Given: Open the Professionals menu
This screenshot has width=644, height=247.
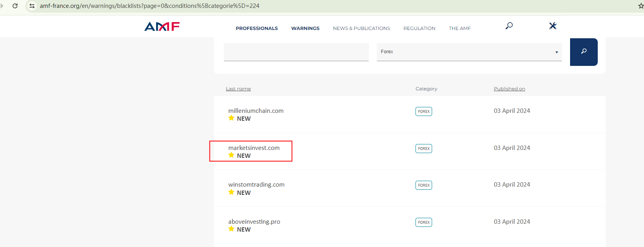Looking at the screenshot, I should (257, 28).
